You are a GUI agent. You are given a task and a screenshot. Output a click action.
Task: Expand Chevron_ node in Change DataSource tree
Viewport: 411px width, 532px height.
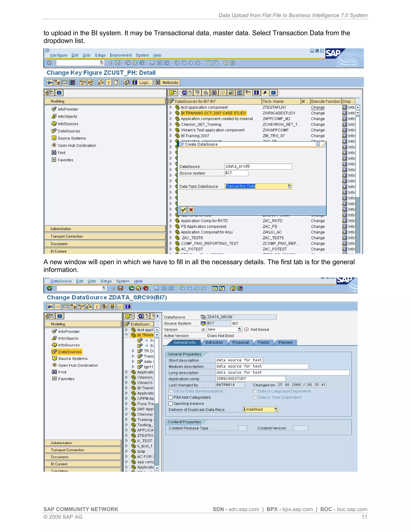point(127,377)
